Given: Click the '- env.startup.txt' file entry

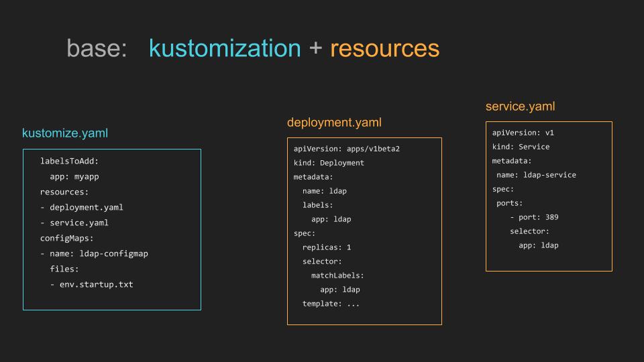Looking at the screenshot, I should [x=92, y=284].
